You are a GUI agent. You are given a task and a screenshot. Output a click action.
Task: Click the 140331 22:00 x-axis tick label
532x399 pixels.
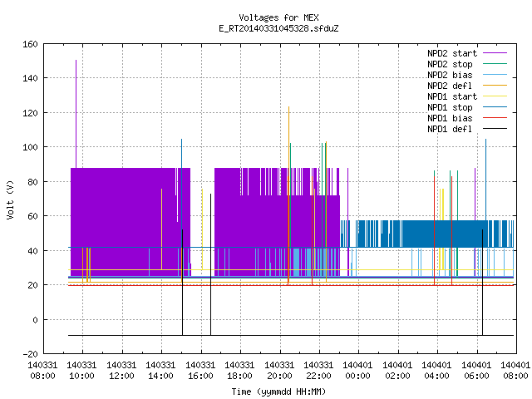click(x=318, y=371)
